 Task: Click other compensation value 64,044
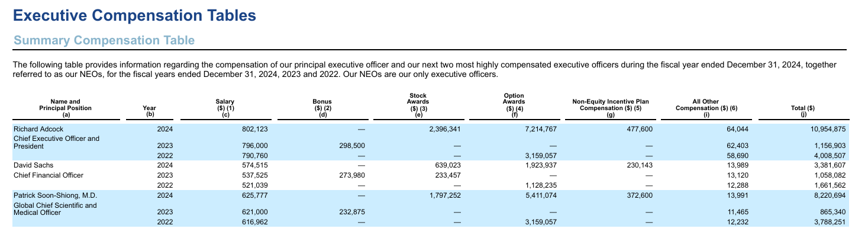738,128
